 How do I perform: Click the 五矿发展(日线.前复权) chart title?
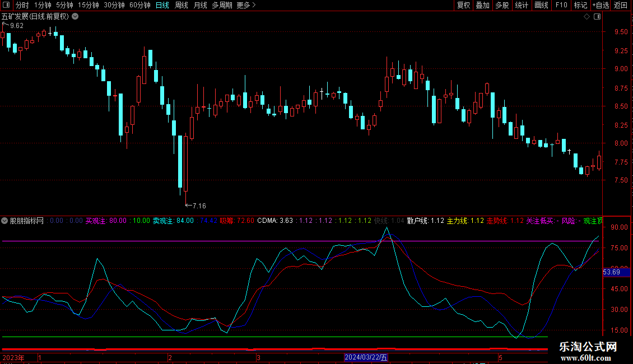tap(35, 17)
